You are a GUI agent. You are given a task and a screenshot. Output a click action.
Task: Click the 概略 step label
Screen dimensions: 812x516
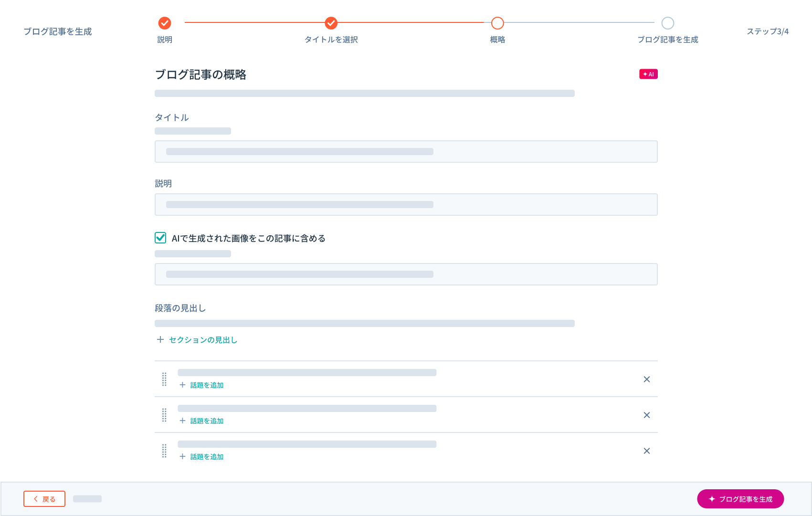tap(497, 40)
